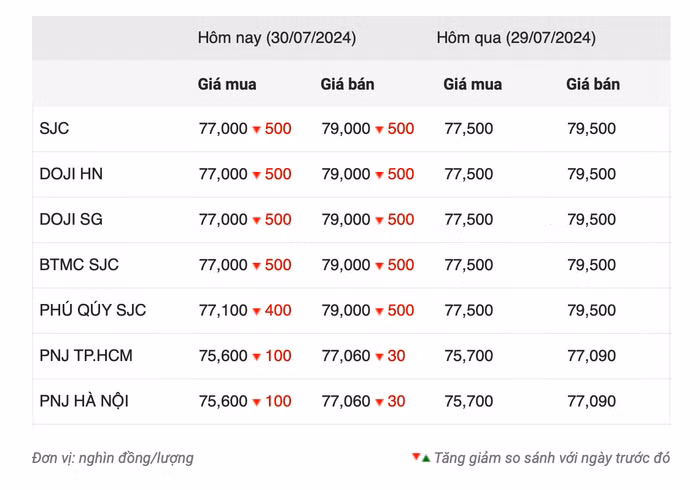The height and width of the screenshot is (490, 700).
Task: Click the PNJ TP.HCM row label
Action: [86, 356]
